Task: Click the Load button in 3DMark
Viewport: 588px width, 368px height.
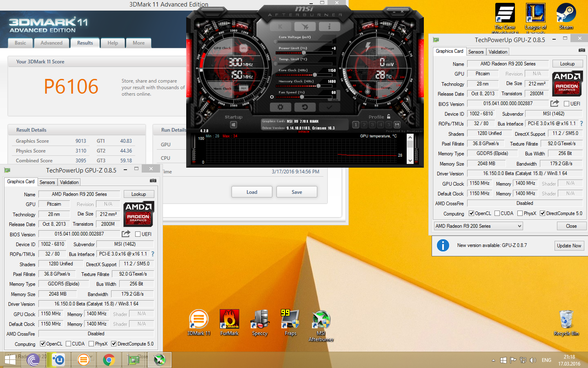Action: pyautogui.click(x=252, y=192)
